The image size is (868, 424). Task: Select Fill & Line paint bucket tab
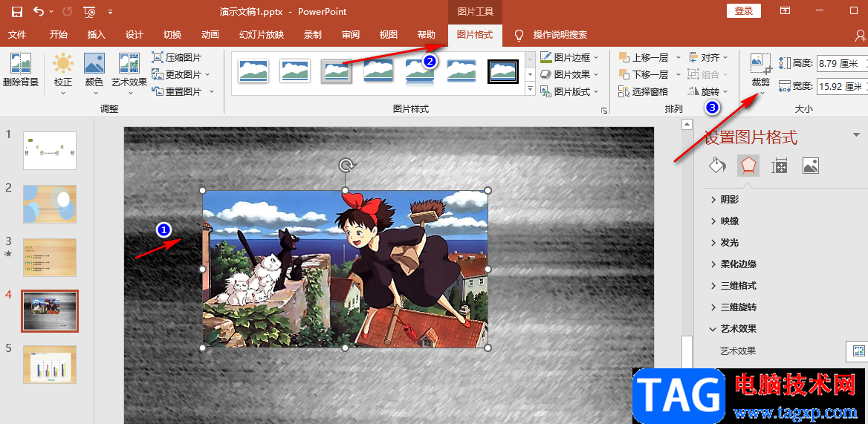pyautogui.click(x=717, y=166)
